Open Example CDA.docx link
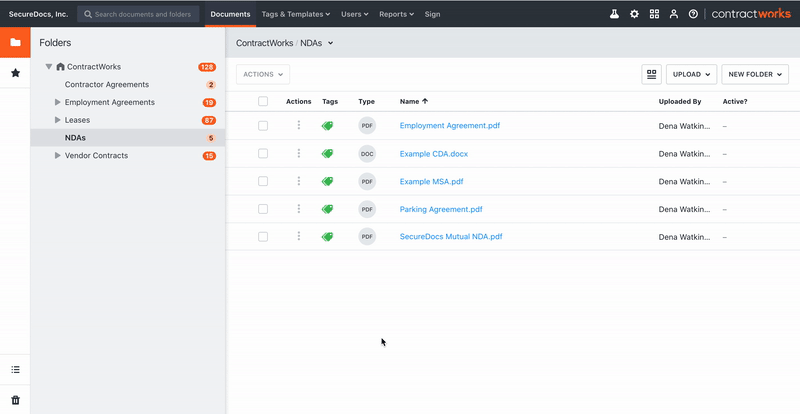800x414 pixels. [434, 154]
